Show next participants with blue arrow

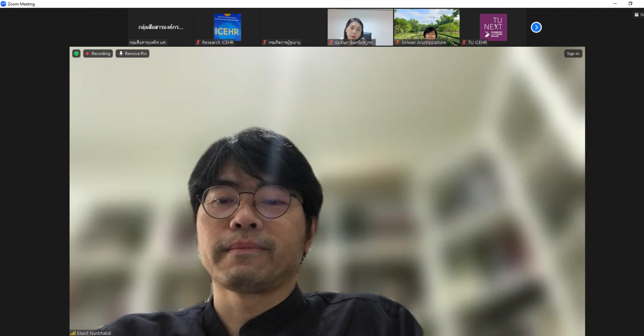pyautogui.click(x=536, y=27)
